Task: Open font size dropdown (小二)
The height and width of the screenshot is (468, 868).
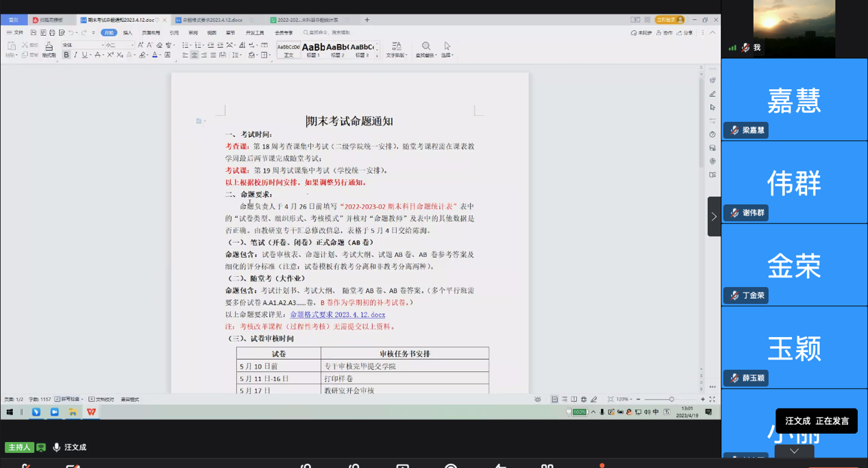Action: pos(132,45)
